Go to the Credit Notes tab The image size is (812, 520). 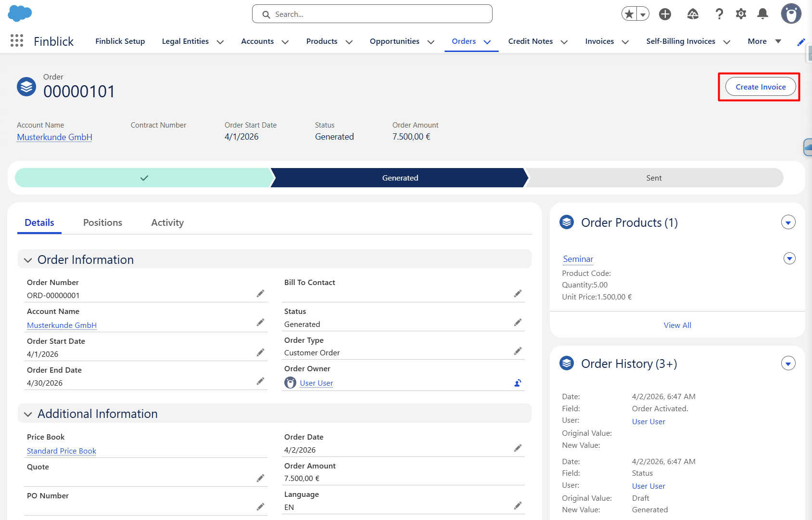531,41
